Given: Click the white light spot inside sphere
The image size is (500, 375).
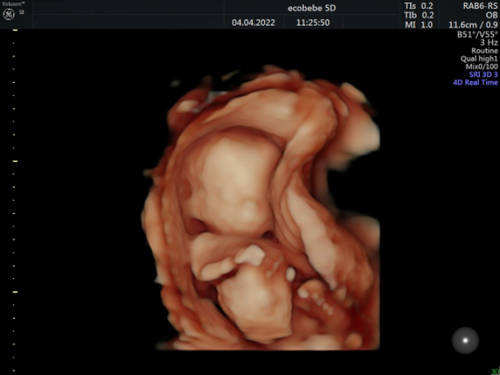Looking at the screenshot, I should pos(465,340).
